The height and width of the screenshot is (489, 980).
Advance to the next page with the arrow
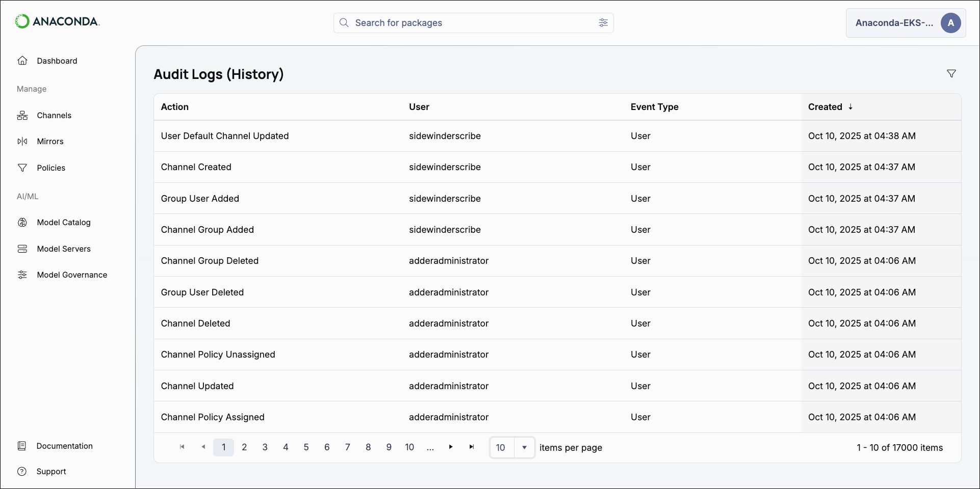(x=450, y=447)
